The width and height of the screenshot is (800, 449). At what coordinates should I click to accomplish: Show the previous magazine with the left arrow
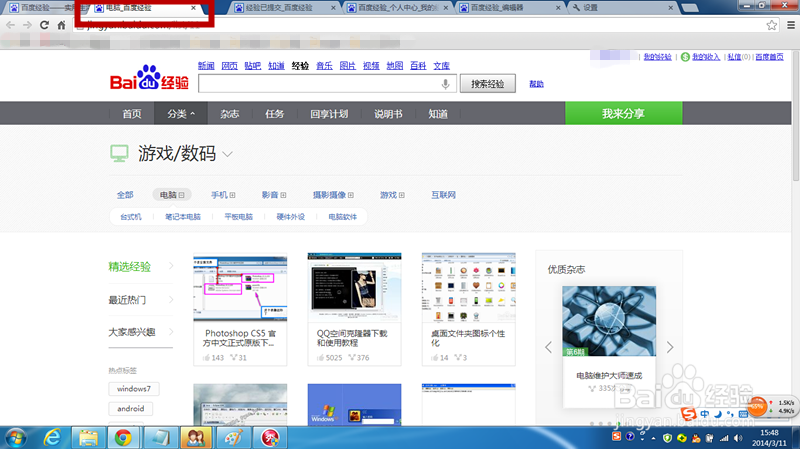tap(548, 347)
